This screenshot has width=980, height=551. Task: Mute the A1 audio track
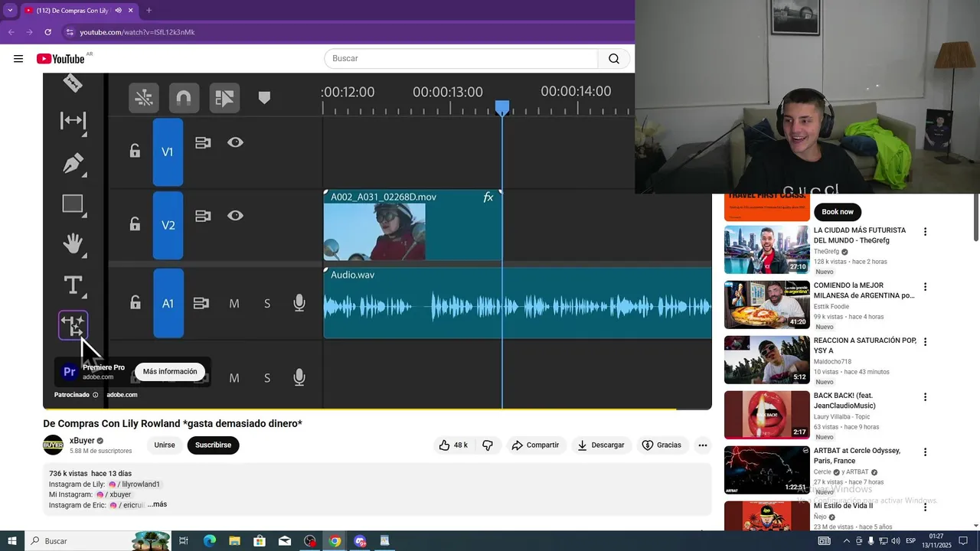(x=234, y=304)
